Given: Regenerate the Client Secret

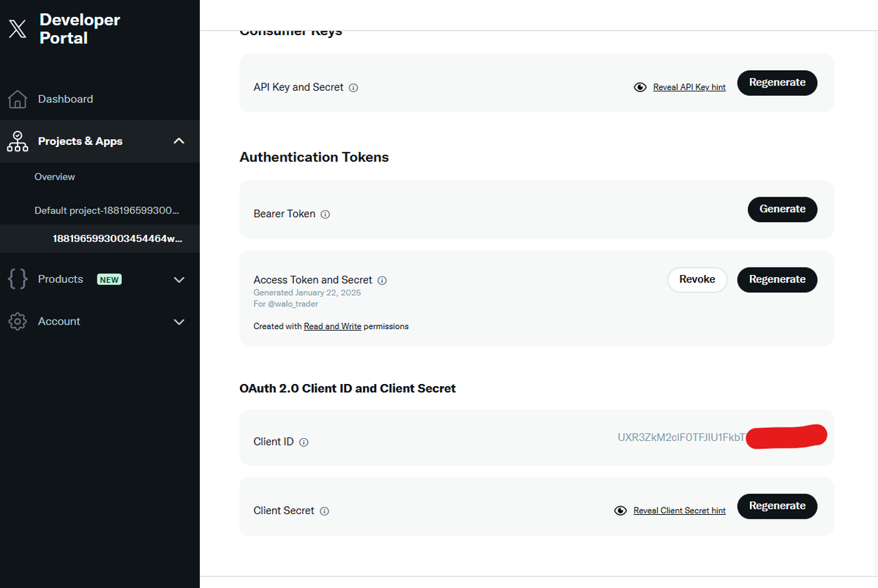Looking at the screenshot, I should coord(777,506).
